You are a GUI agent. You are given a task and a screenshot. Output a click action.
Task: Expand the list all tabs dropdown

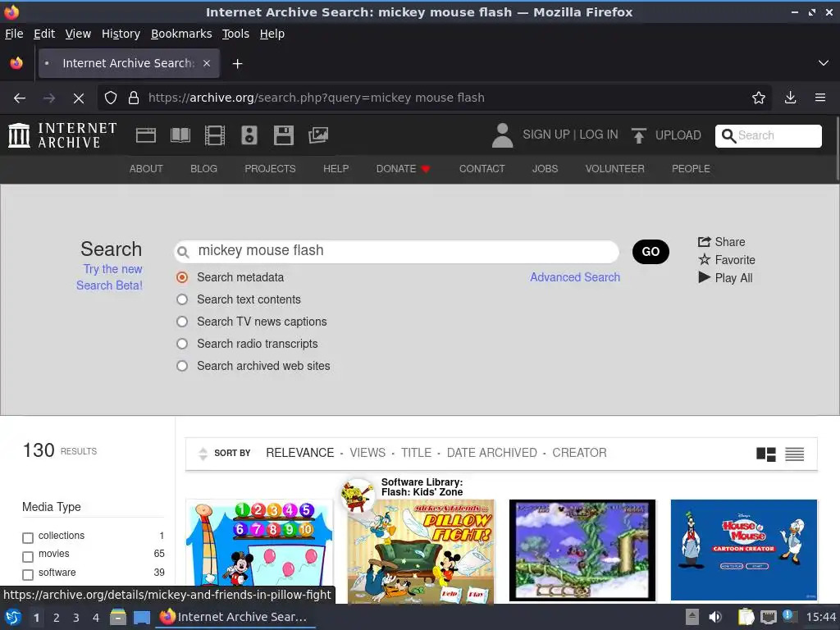[824, 63]
